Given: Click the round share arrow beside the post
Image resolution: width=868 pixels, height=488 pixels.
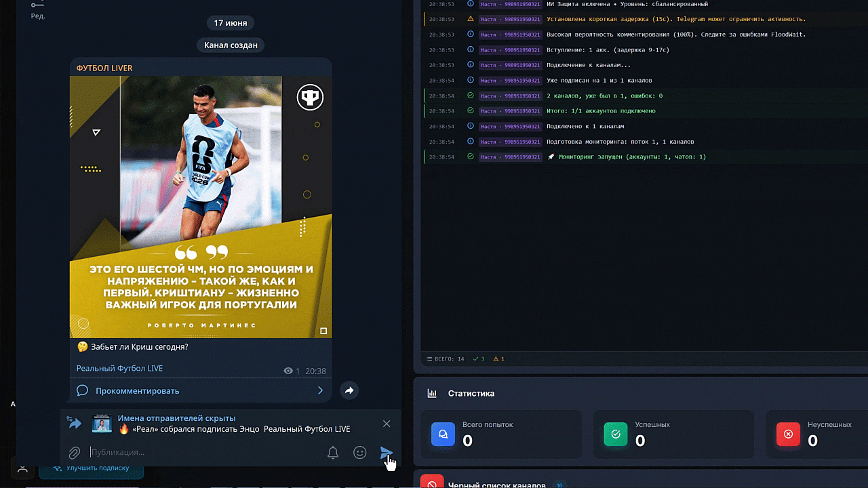Looking at the screenshot, I should click(349, 390).
